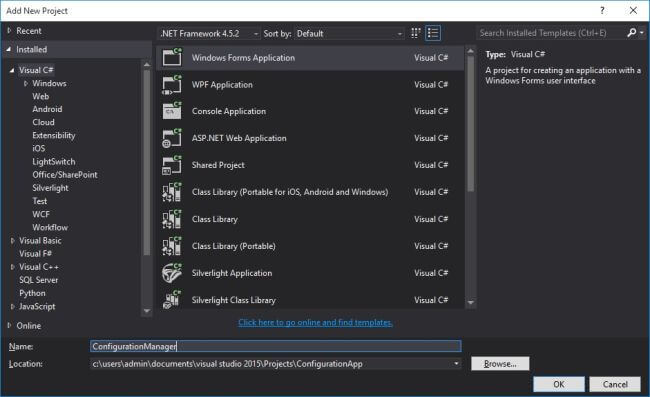Click the Cancel button
This screenshot has height=397, width=650.
pos(615,384)
